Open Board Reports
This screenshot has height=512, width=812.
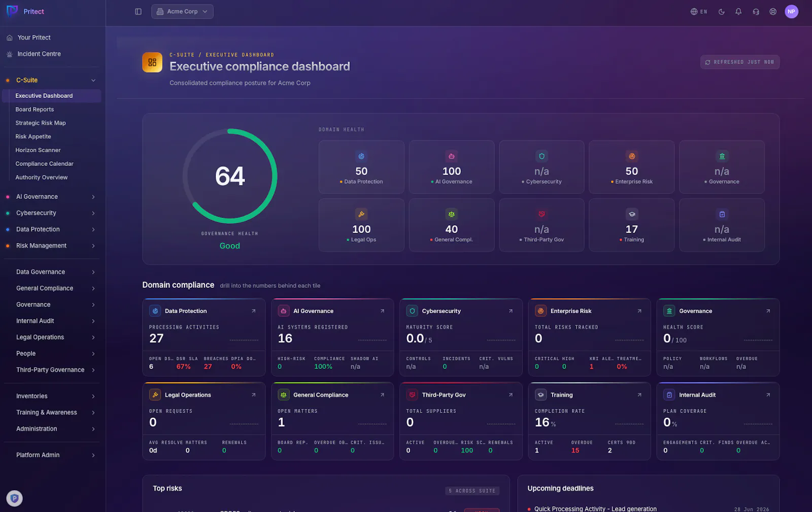coord(35,110)
